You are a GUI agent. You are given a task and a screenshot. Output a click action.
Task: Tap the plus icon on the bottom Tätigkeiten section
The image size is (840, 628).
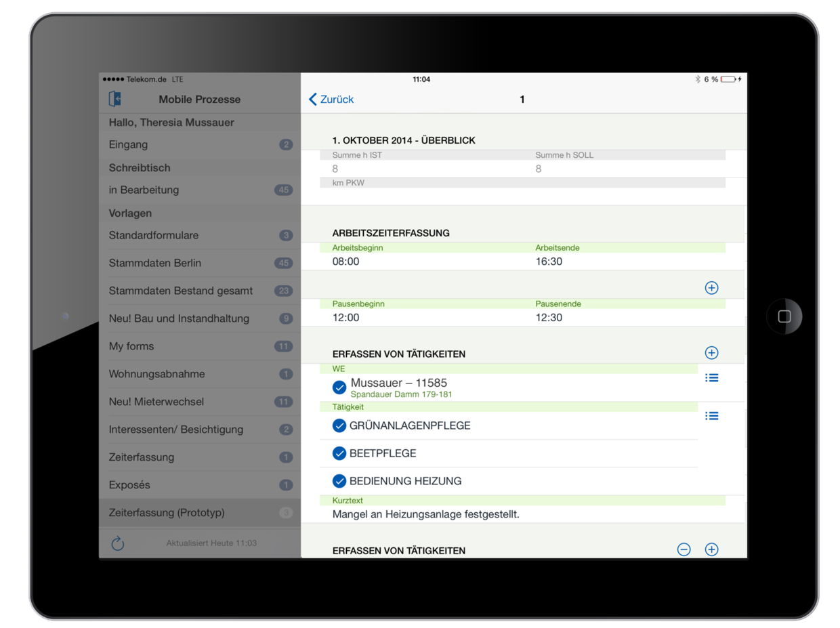click(711, 549)
